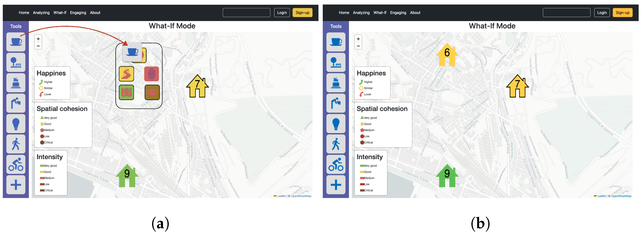Click the plus add-tool button in panel (a)
Screen dimensions: 644x236
(16, 185)
